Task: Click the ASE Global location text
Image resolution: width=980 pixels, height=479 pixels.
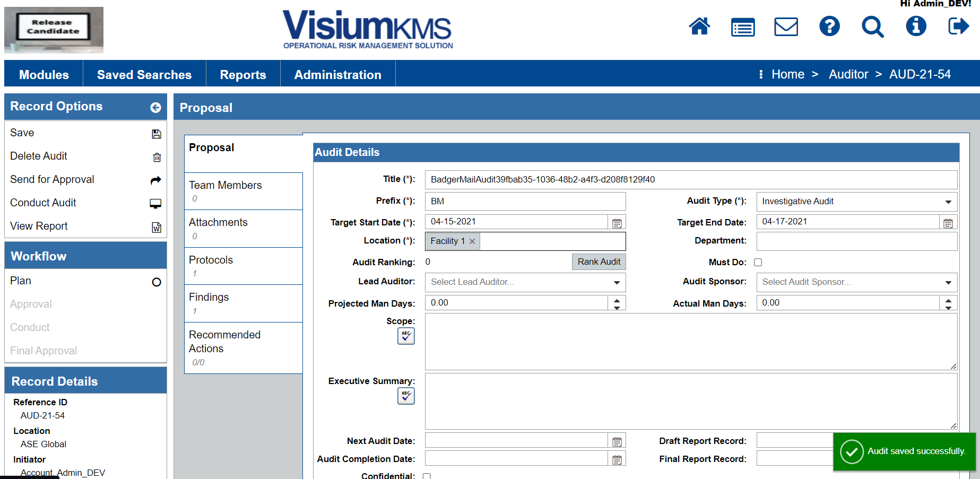Action: coord(44,444)
